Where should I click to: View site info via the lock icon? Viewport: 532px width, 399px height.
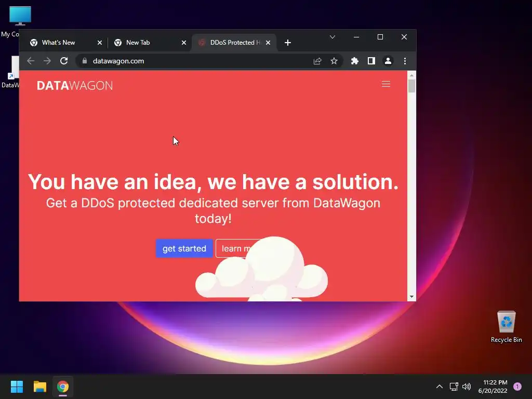click(85, 61)
